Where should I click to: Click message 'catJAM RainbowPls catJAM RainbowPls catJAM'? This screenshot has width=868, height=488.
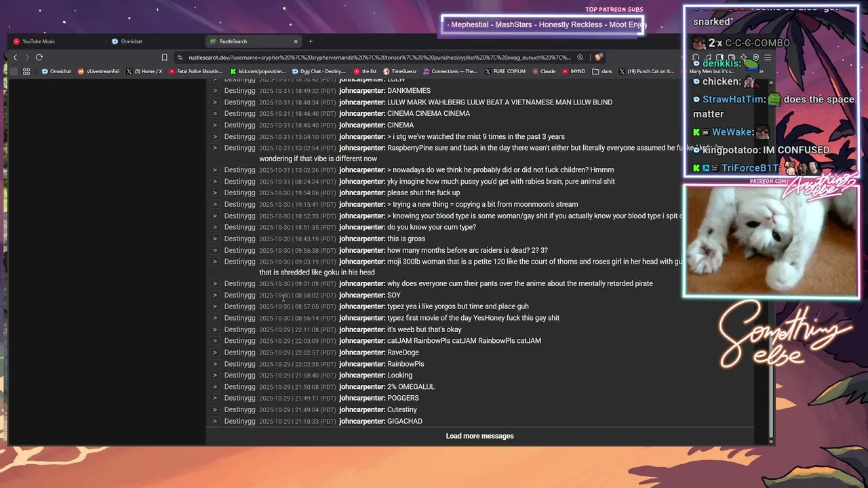point(464,341)
